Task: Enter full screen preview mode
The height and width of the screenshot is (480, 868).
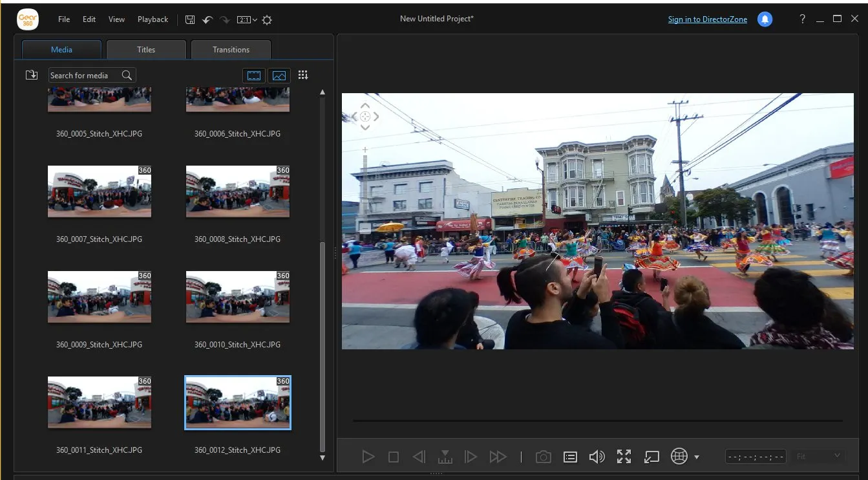Action: (x=624, y=457)
